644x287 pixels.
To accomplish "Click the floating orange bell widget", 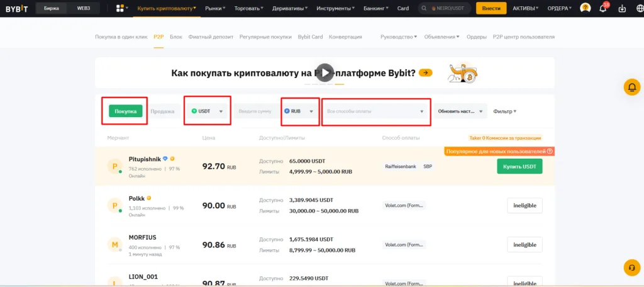I will 631,87.
